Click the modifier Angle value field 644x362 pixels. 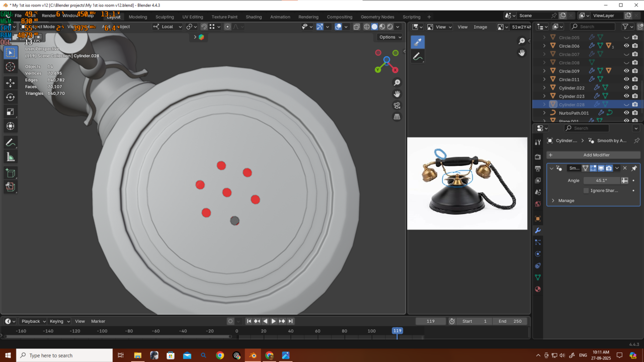(601, 180)
